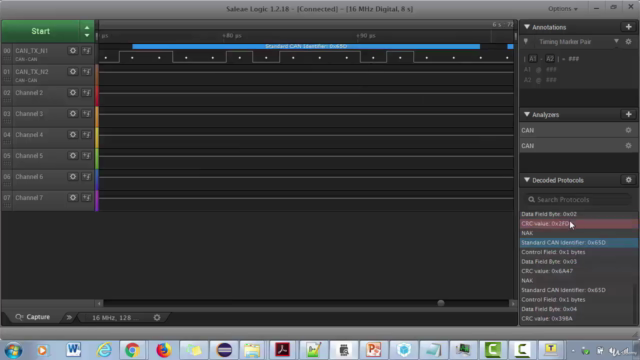Open second CAN analyzer settings gear

[x=628, y=146]
